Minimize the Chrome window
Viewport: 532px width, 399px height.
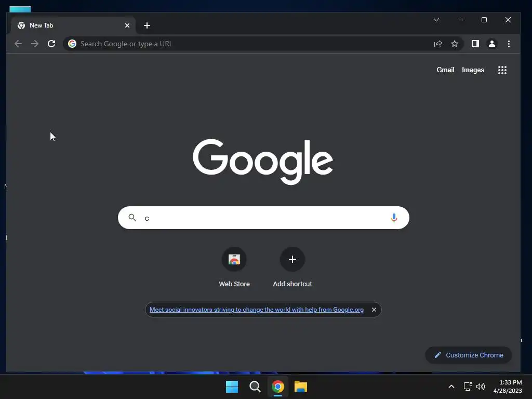click(460, 20)
